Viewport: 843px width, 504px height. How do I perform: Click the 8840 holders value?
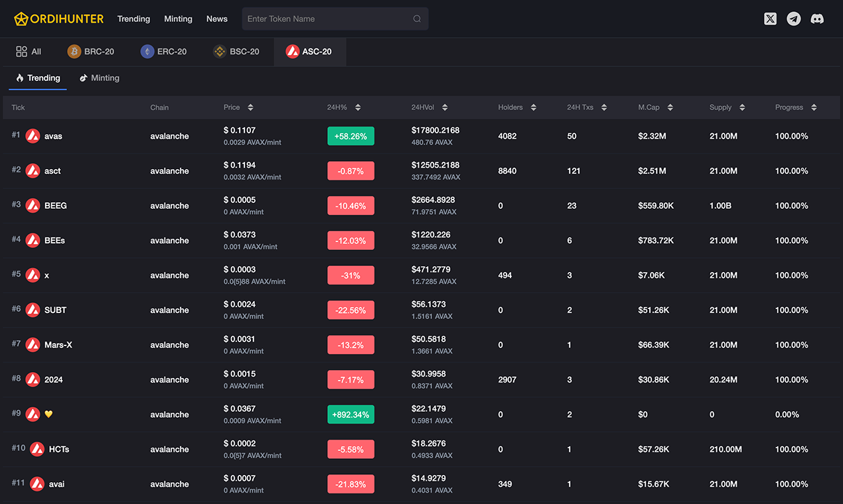click(507, 170)
